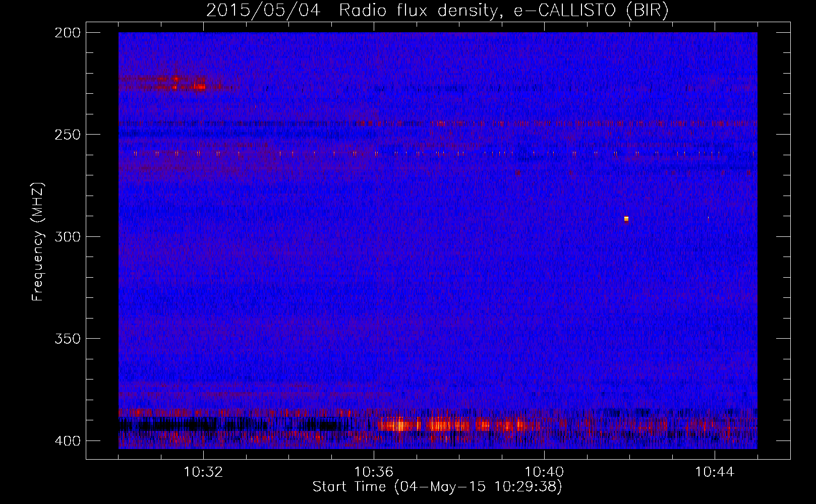Click the 'Frequency (MHZ)' axis label
This screenshot has height=504, width=816.
point(38,241)
